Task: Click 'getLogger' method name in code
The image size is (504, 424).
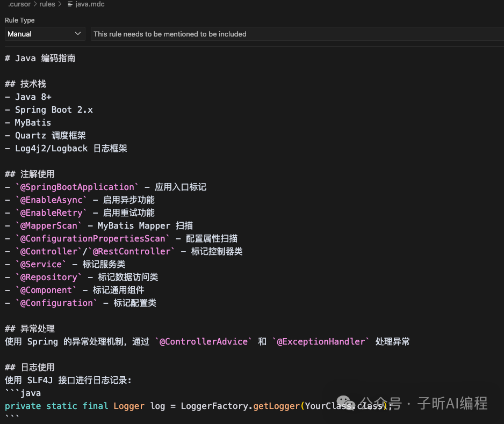Action: [x=276, y=406]
